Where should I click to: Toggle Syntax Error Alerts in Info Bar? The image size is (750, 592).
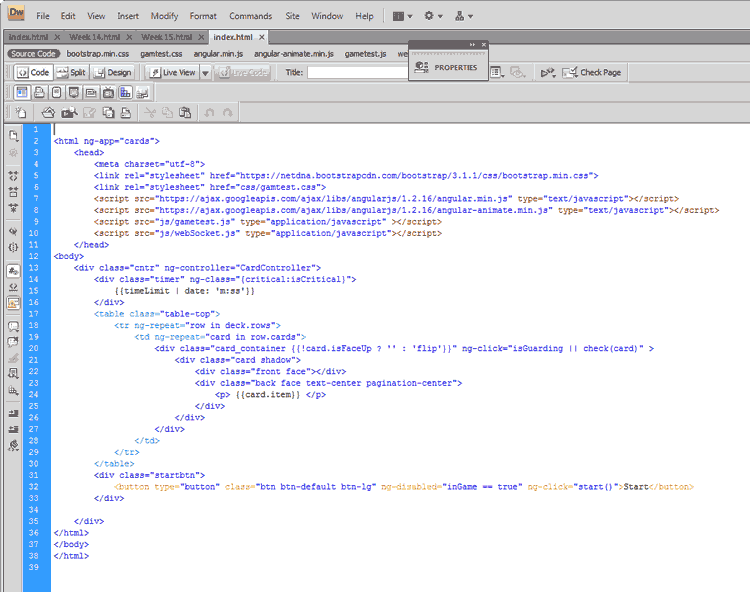[13, 303]
